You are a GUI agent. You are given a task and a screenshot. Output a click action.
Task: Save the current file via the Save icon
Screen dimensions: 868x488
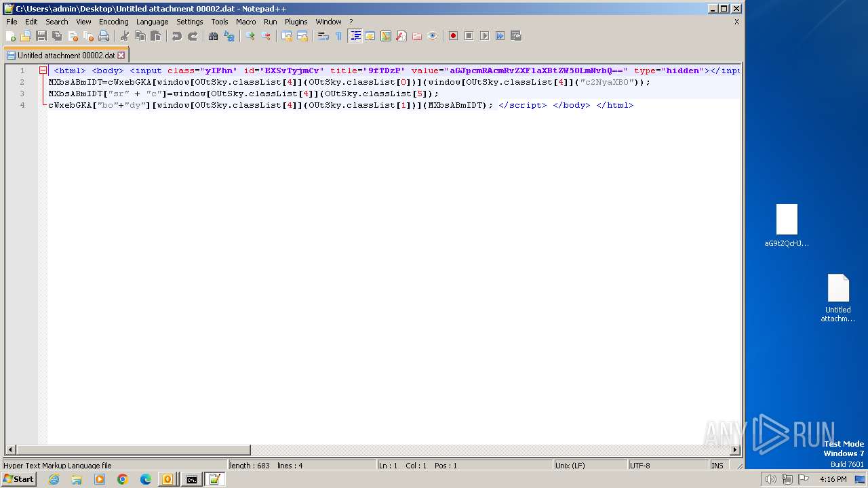tap(41, 36)
